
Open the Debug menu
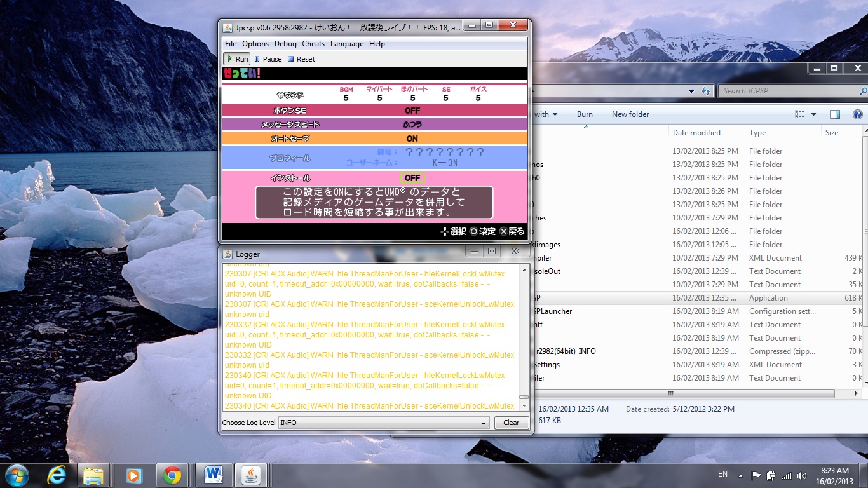[x=285, y=44]
